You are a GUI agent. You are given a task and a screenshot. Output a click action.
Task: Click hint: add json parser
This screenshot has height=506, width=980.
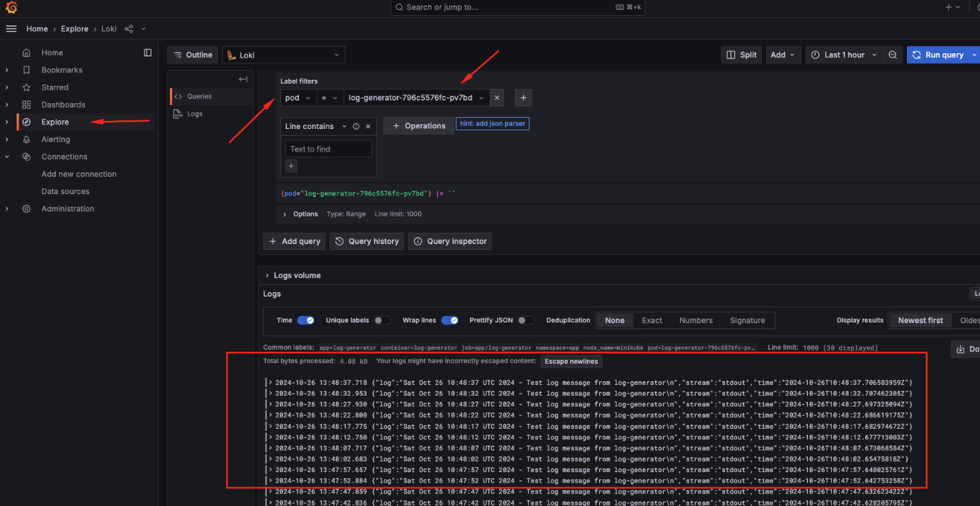(492, 124)
